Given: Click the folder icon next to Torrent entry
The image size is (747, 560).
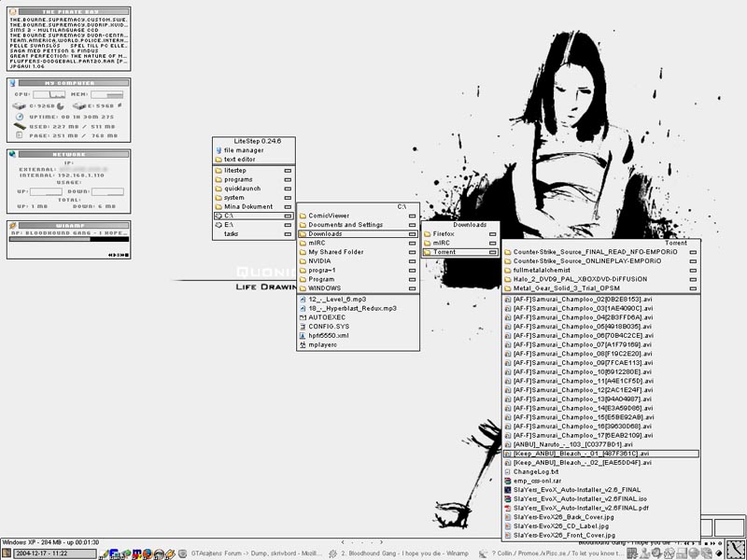Looking at the screenshot, I should point(428,252).
